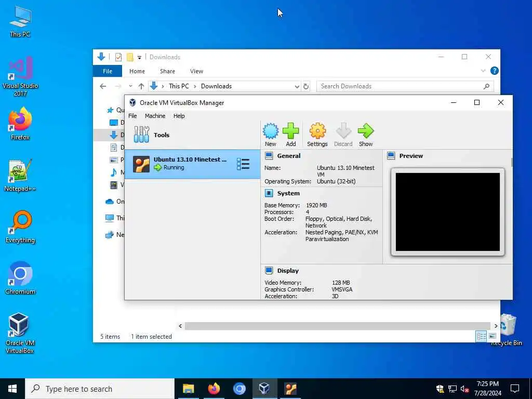
Task: Open Everything search desktop shortcut
Action: click(20, 227)
